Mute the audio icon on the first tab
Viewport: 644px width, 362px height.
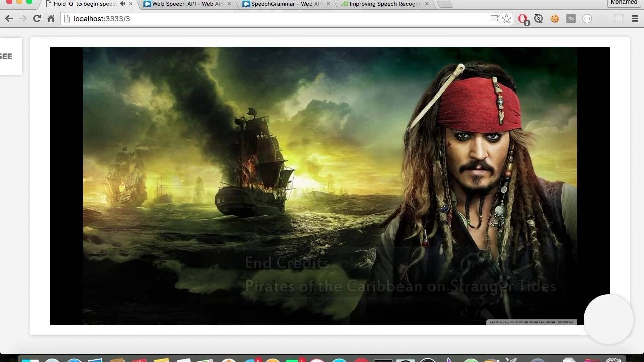tap(122, 4)
